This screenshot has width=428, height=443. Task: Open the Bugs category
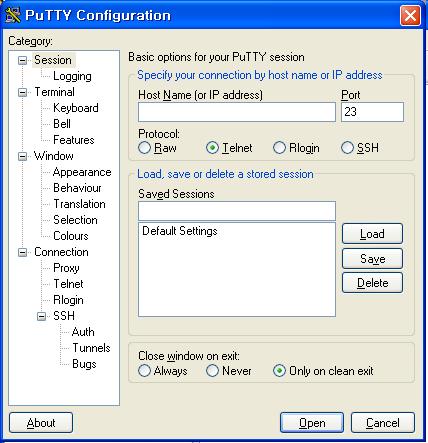[x=84, y=364]
